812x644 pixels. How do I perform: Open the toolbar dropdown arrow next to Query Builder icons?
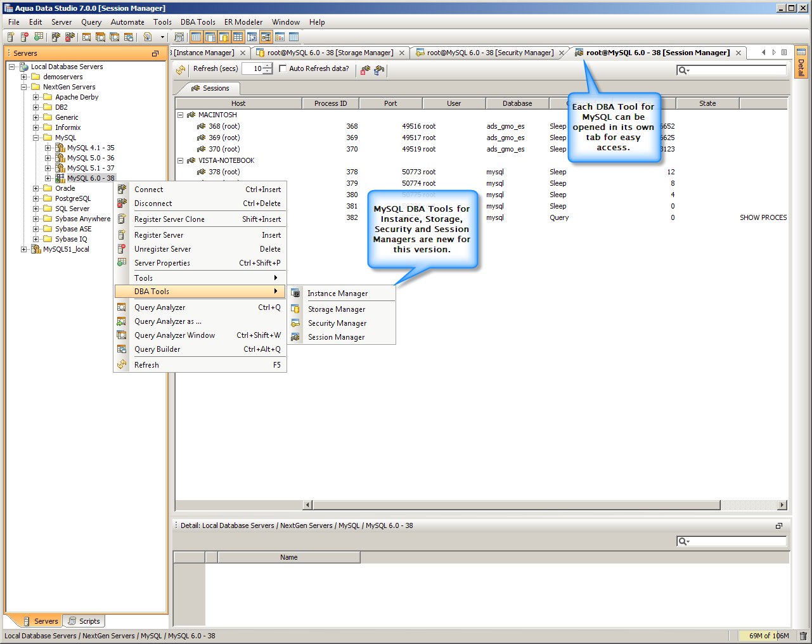click(162, 37)
